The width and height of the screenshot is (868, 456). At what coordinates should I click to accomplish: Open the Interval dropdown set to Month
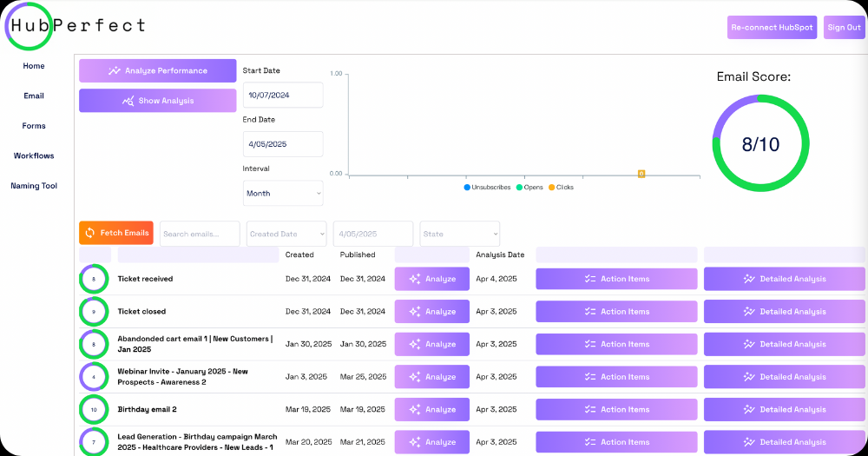283,194
